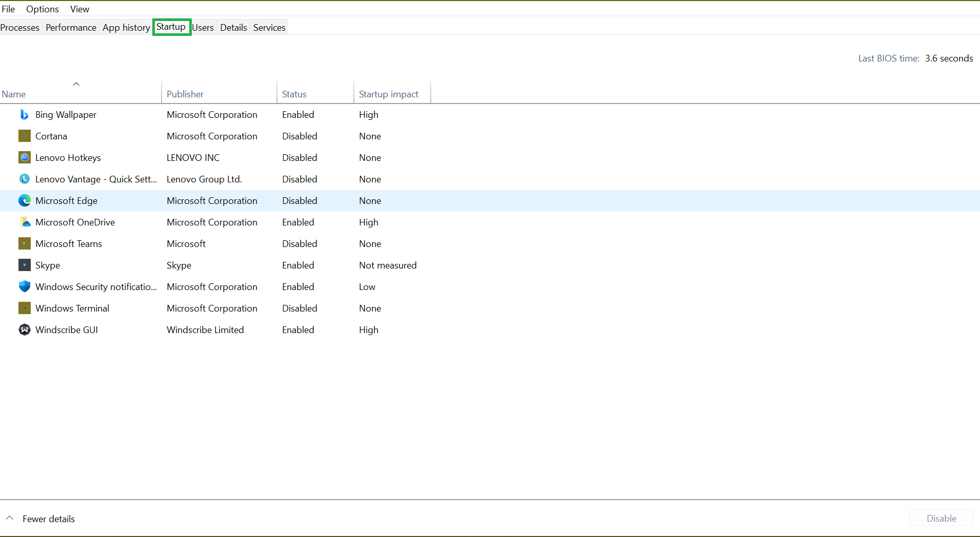980x537 pixels.
Task: Click the Windscribe Limited publisher cell
Action: pyautogui.click(x=205, y=329)
